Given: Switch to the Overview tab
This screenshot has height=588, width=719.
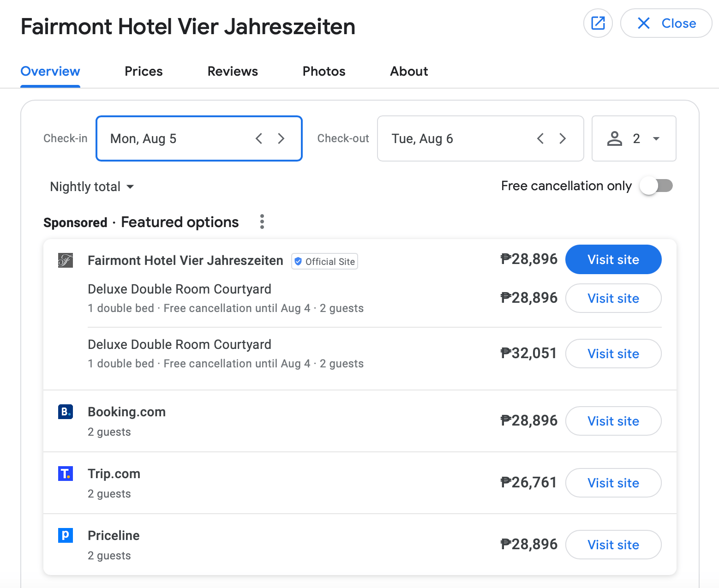Looking at the screenshot, I should point(50,71).
